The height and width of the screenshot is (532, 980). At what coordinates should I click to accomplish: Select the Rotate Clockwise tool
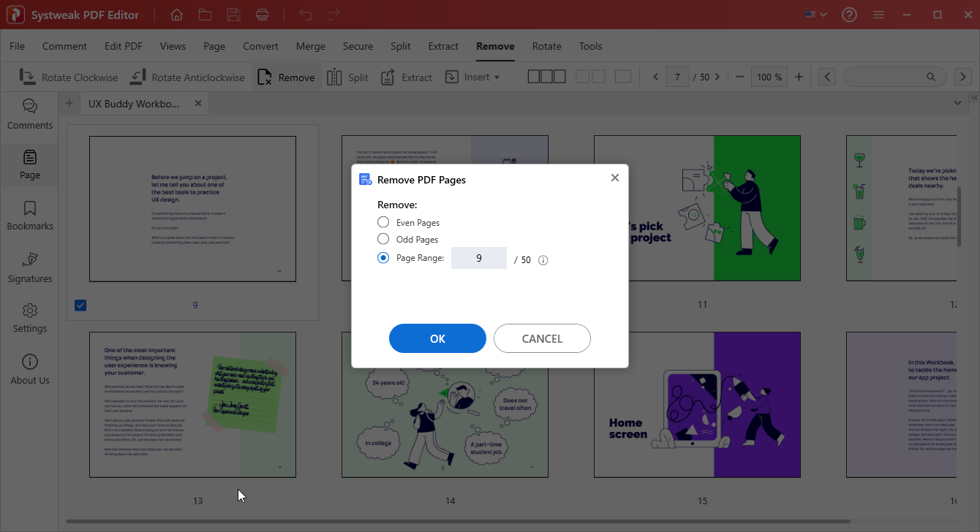(69, 77)
